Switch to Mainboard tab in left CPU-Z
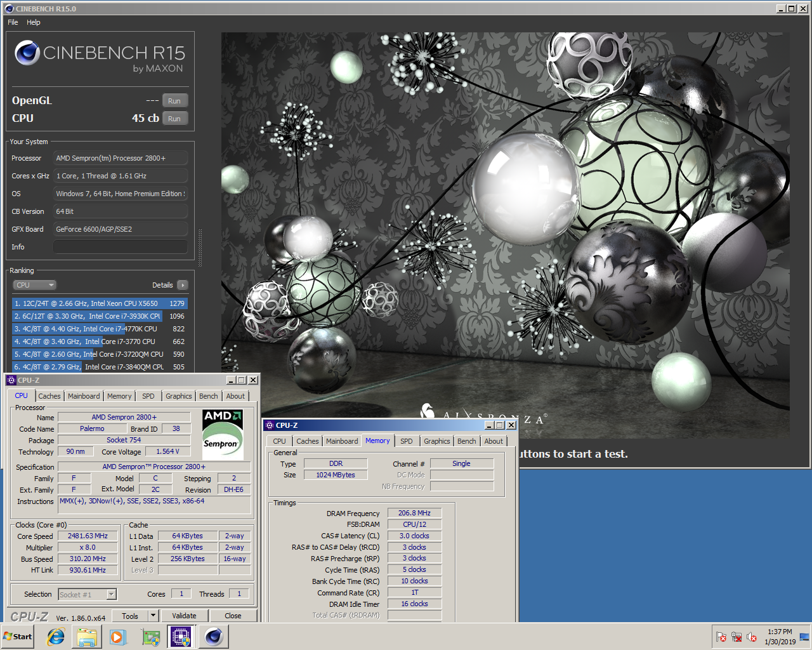Screen dimensions: 812x650 pos(84,396)
